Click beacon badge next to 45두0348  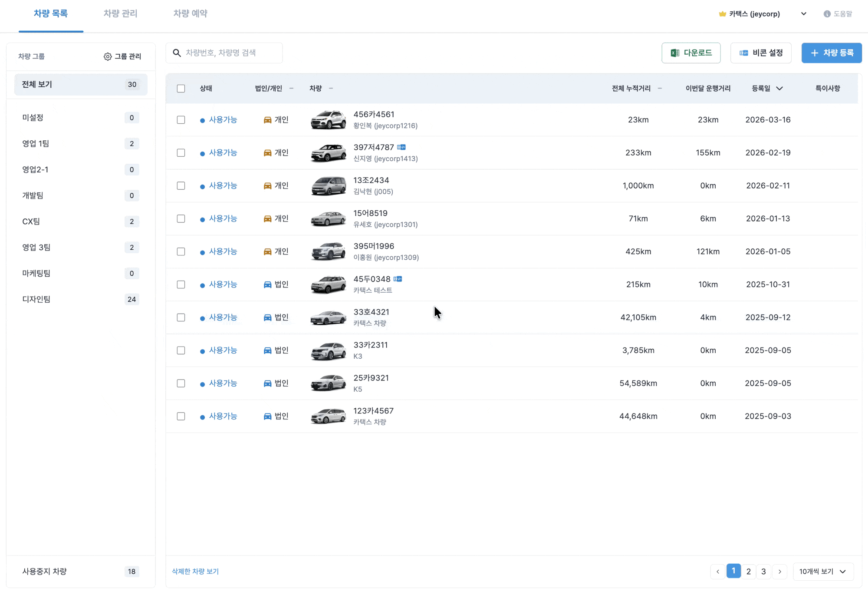398,279
